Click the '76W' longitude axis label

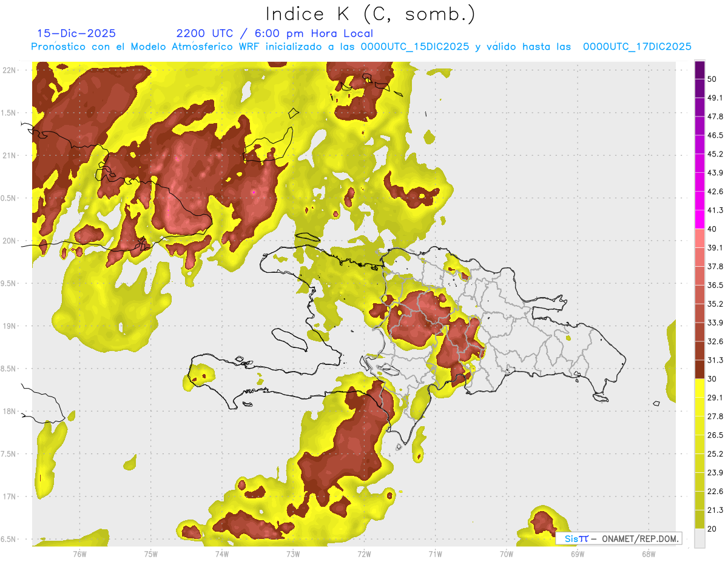(79, 554)
